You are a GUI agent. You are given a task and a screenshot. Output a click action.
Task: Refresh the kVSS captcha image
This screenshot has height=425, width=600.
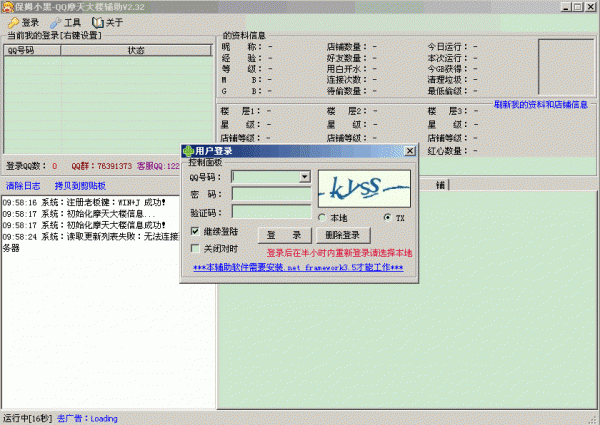[x=364, y=189]
